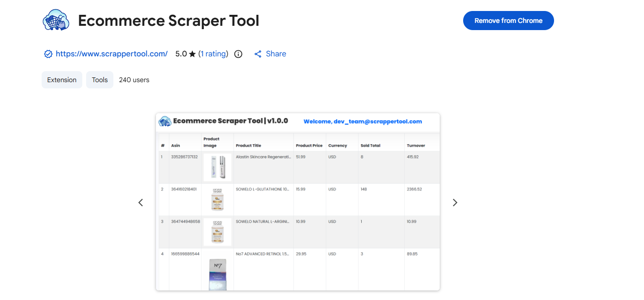This screenshot has width=644, height=300.
Task: Click the star icon beside the 5.0 rating
Action: [192, 54]
